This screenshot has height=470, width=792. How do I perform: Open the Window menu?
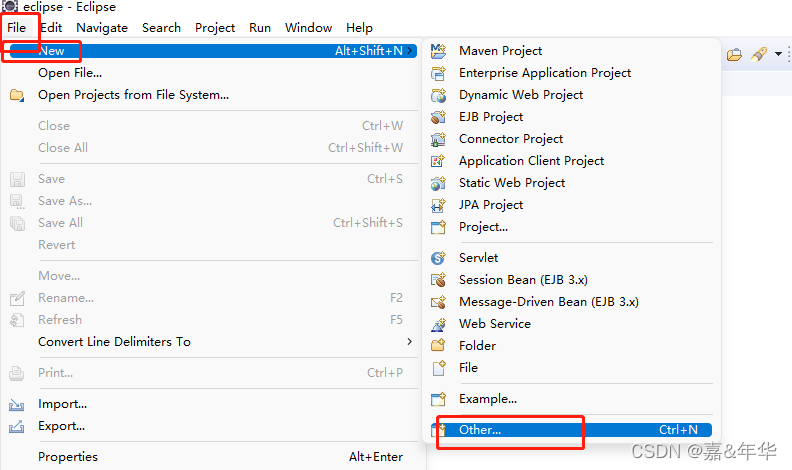[308, 28]
